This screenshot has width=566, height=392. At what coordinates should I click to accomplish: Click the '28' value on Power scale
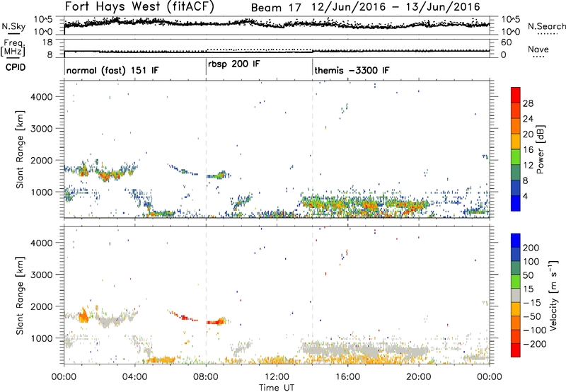click(528, 103)
